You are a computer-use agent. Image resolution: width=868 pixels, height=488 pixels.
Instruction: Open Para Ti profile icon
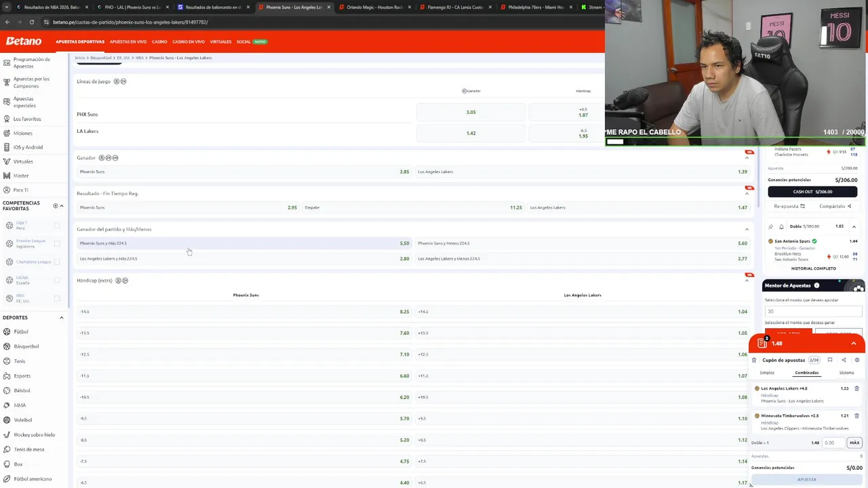7,190
